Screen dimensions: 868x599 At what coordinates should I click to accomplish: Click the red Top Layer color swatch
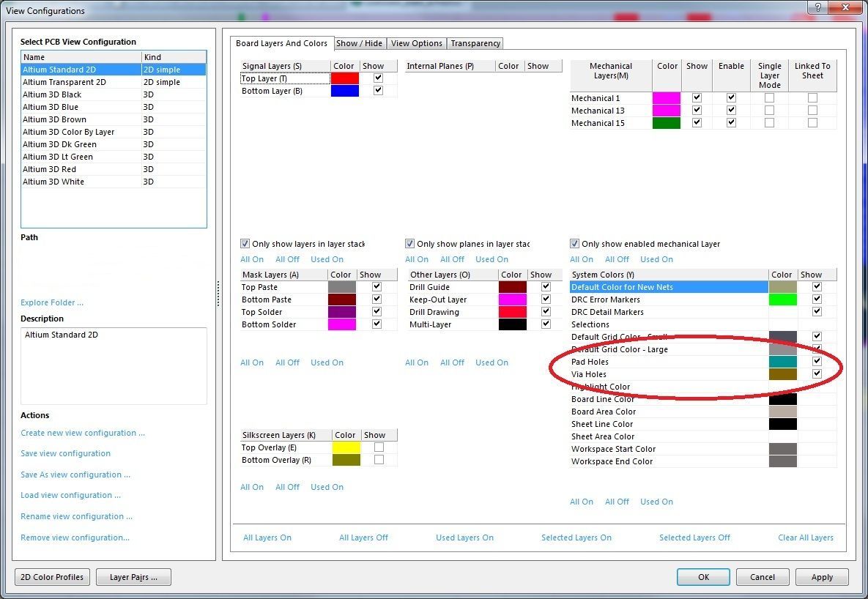(345, 78)
